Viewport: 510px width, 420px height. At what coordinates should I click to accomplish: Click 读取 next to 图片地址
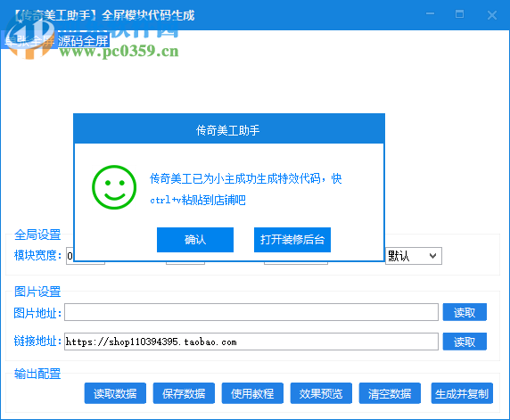pyautogui.click(x=465, y=312)
